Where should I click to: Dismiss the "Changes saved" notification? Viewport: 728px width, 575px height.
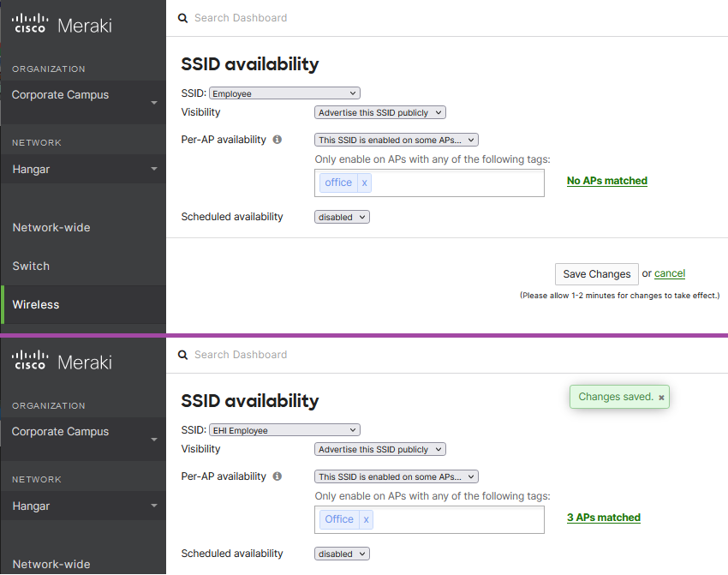661,398
